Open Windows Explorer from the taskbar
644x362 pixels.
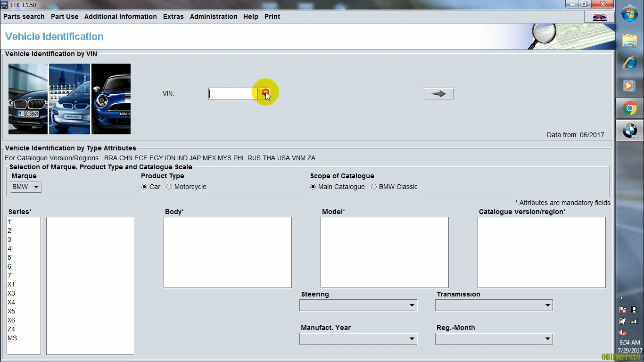tap(630, 41)
